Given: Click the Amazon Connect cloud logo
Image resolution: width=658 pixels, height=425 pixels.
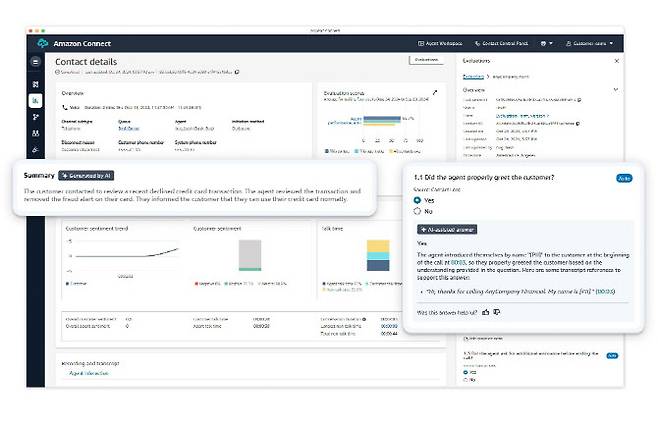Looking at the screenshot, I should pyautogui.click(x=42, y=44).
